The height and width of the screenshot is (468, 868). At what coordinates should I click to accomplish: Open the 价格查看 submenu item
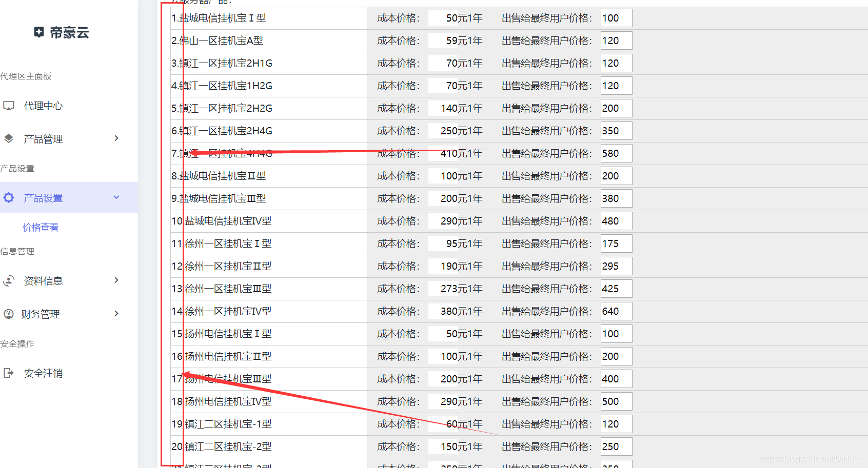[x=41, y=227]
